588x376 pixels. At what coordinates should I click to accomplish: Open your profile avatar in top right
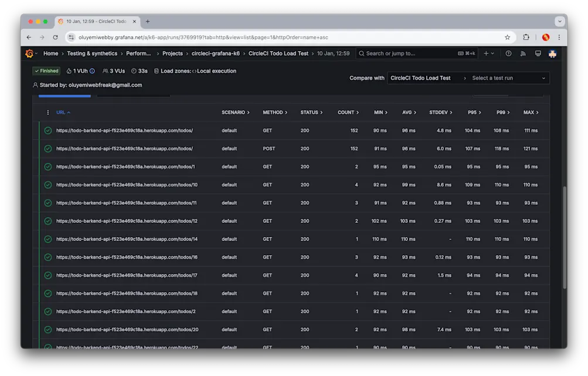[x=552, y=53]
